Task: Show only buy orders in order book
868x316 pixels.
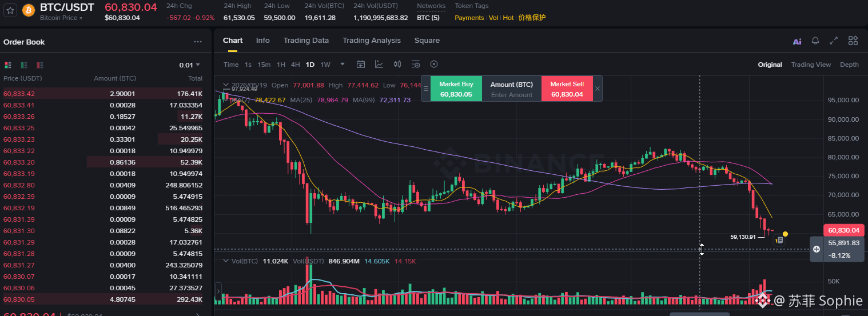Action: pos(24,65)
